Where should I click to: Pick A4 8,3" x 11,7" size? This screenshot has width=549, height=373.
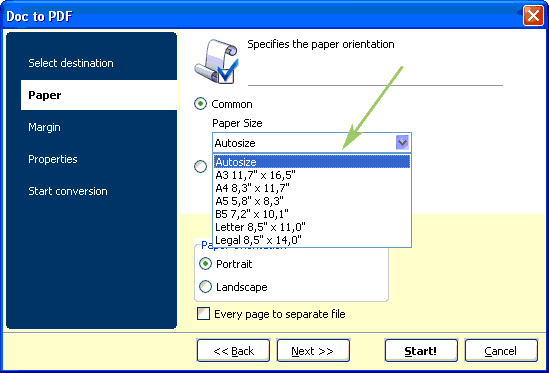click(312, 188)
